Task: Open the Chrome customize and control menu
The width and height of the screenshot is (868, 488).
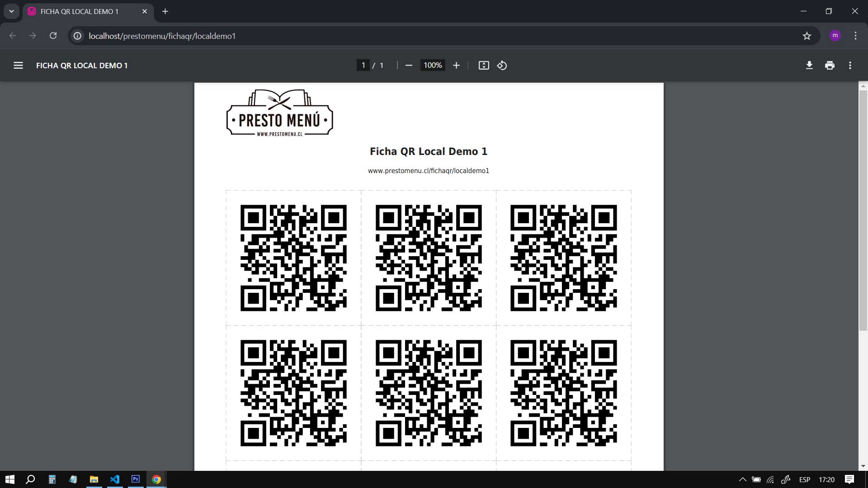Action: 855,36
